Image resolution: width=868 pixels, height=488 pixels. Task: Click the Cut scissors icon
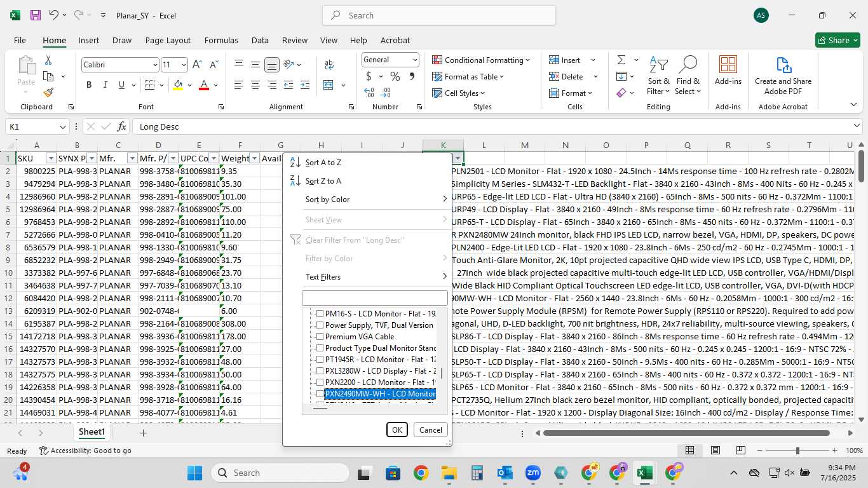(x=48, y=60)
